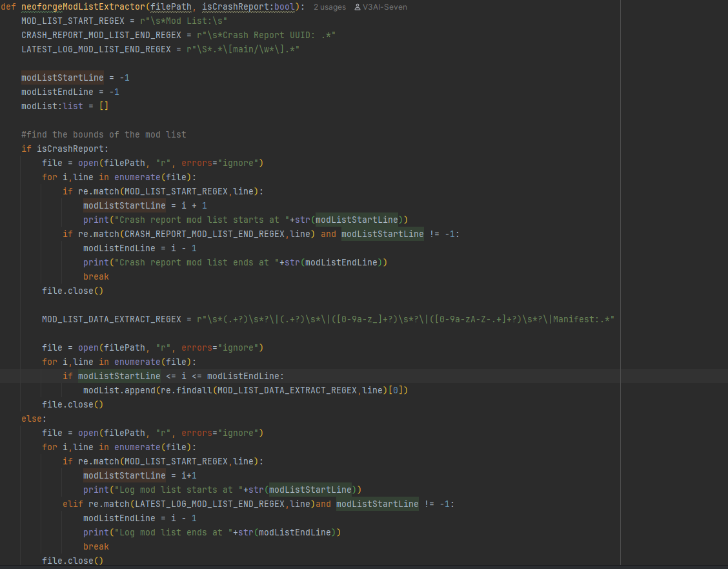Click the modList.append call line
728x569 pixels.
click(x=245, y=390)
